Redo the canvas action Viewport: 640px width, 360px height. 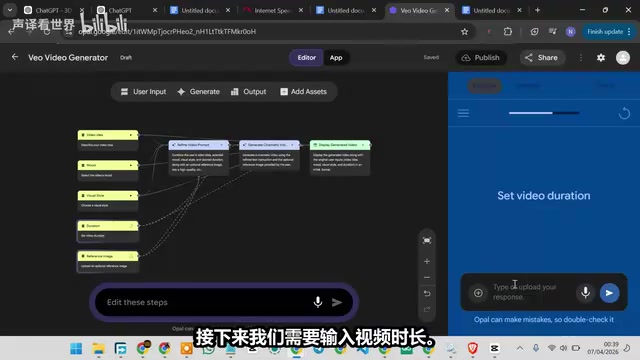(x=427, y=309)
